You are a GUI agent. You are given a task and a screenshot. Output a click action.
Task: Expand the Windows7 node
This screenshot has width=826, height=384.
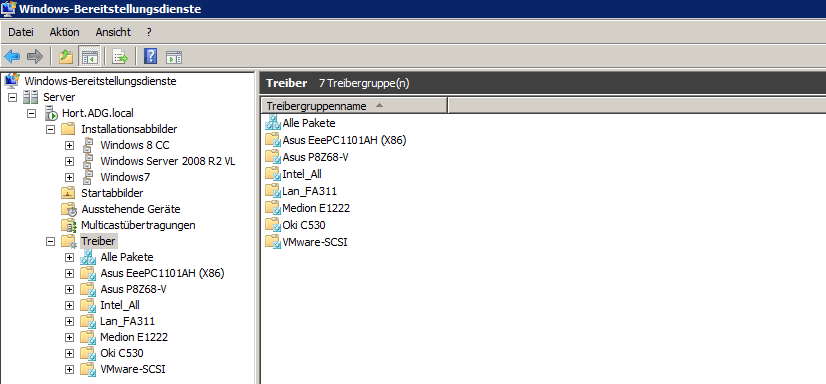pyautogui.click(x=70, y=177)
